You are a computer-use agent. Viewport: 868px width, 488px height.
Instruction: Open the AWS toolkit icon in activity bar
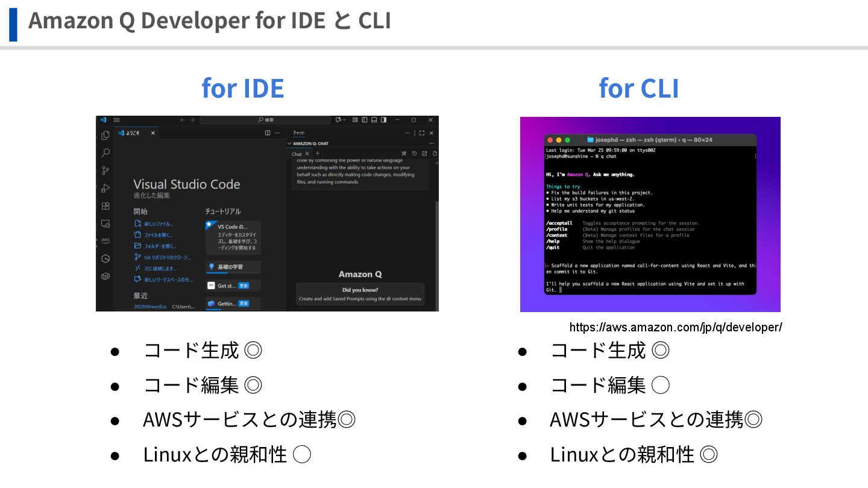105,240
